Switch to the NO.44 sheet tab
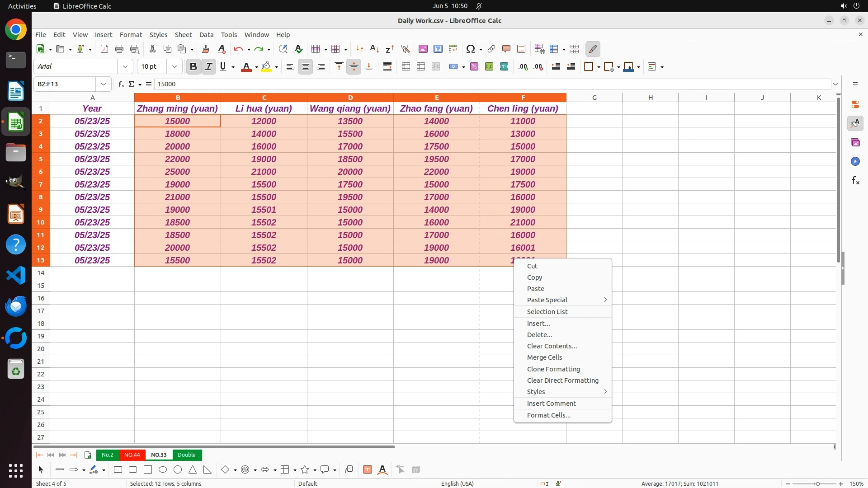Image resolution: width=868 pixels, height=488 pixels. click(132, 455)
